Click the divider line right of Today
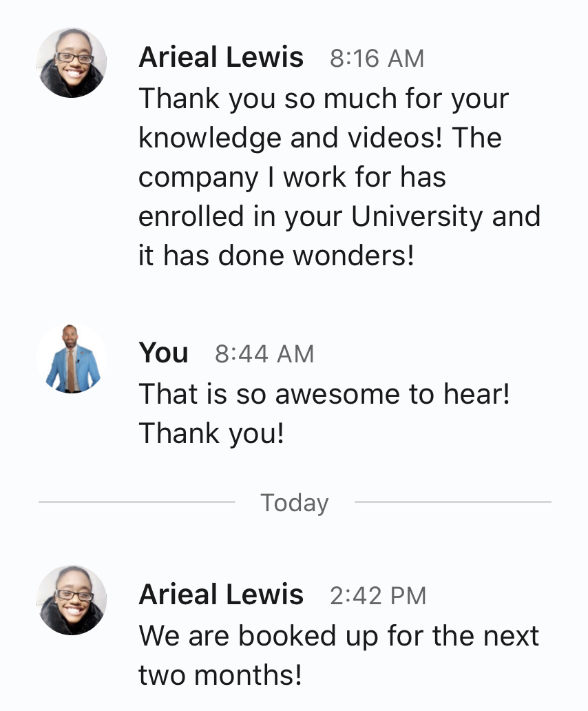The image size is (588, 711). (452, 502)
